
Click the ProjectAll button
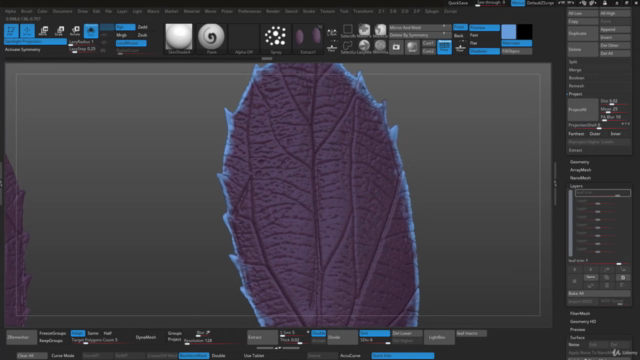[582, 109]
